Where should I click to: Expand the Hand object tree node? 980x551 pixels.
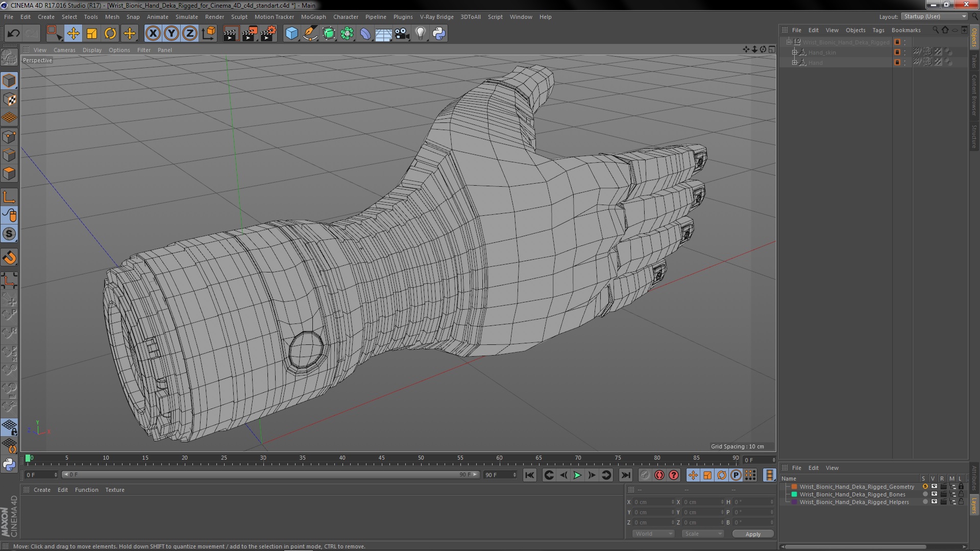click(x=794, y=63)
